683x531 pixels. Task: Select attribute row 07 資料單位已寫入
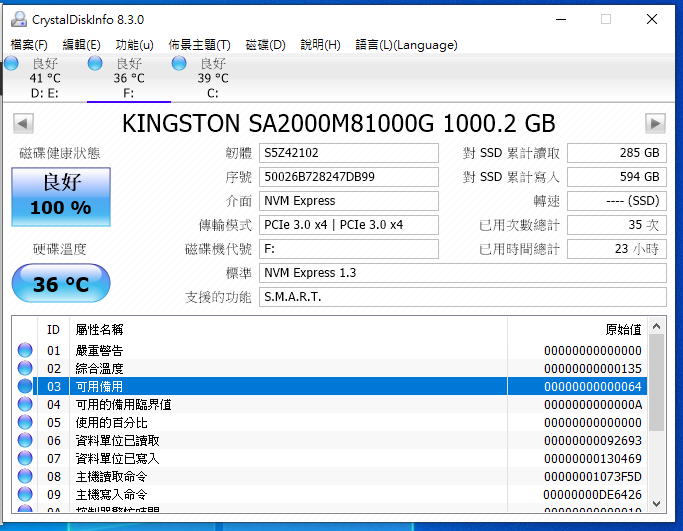[x=330, y=459]
